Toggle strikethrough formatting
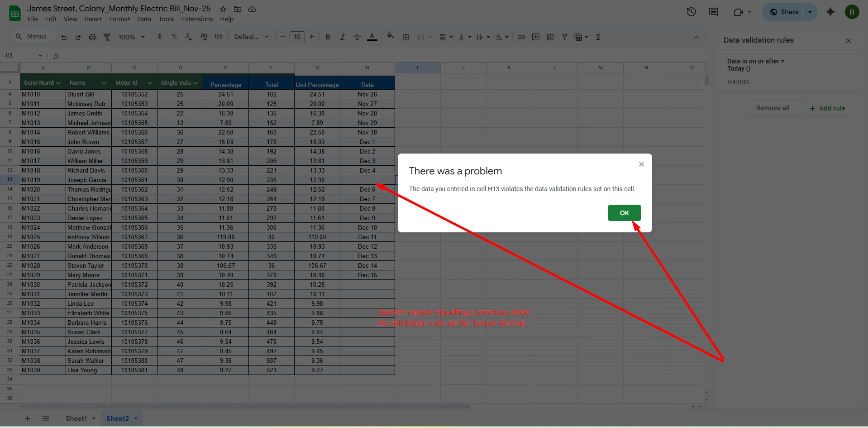 [357, 37]
